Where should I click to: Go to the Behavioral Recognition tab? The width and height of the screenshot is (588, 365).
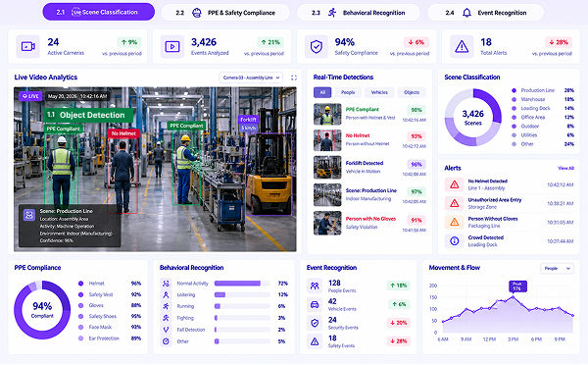pyautogui.click(x=358, y=13)
